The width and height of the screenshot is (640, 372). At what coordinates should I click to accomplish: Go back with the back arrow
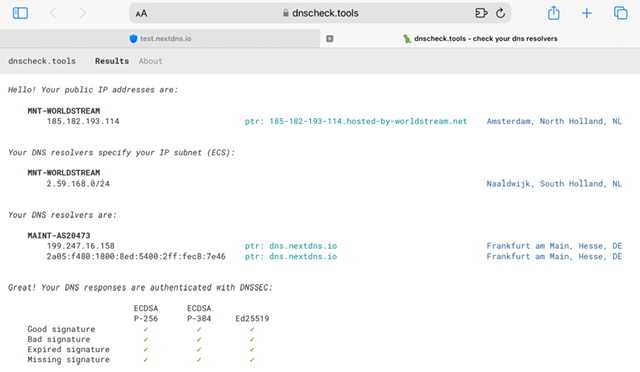[53, 13]
